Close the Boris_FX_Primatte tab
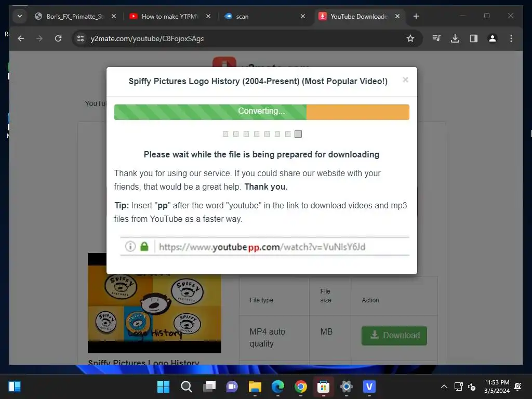The width and height of the screenshot is (532, 399). 114,16
